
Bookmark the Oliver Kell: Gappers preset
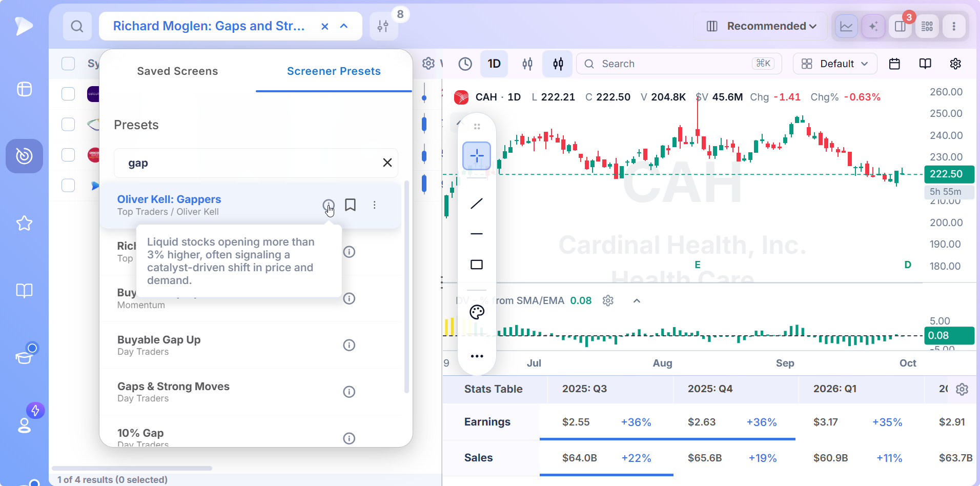[351, 205]
